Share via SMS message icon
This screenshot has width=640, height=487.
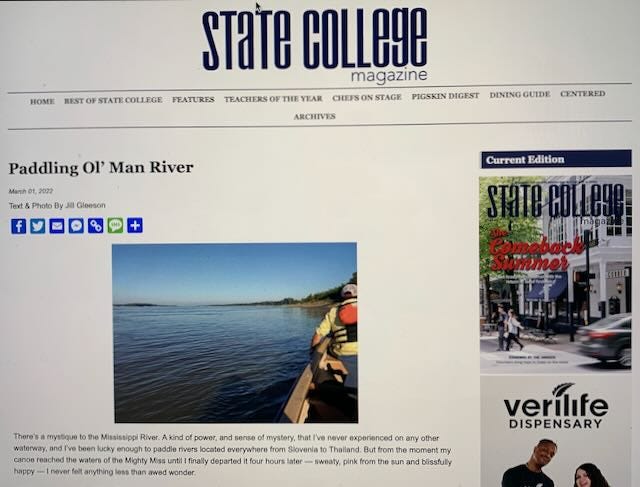click(115, 225)
